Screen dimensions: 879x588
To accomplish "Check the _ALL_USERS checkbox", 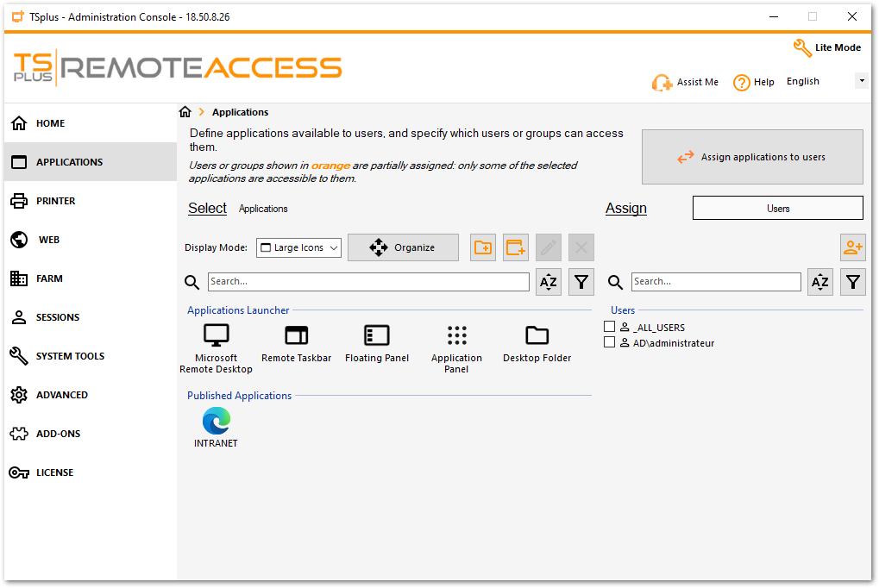I will point(609,327).
